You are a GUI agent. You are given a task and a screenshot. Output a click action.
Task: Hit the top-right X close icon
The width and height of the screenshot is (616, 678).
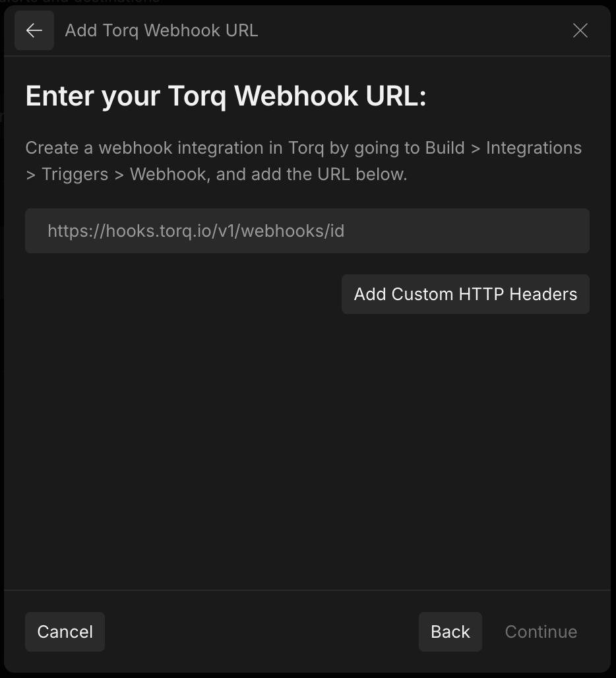(x=580, y=30)
